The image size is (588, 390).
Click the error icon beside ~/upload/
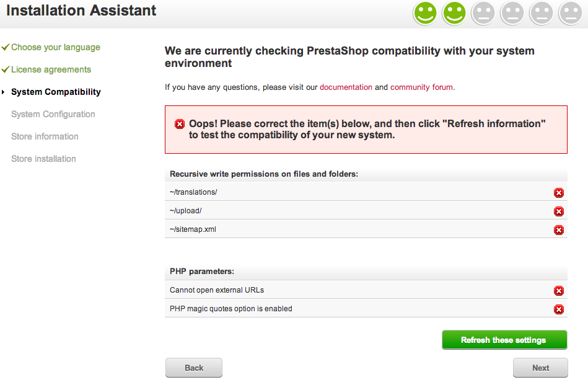pyautogui.click(x=558, y=211)
